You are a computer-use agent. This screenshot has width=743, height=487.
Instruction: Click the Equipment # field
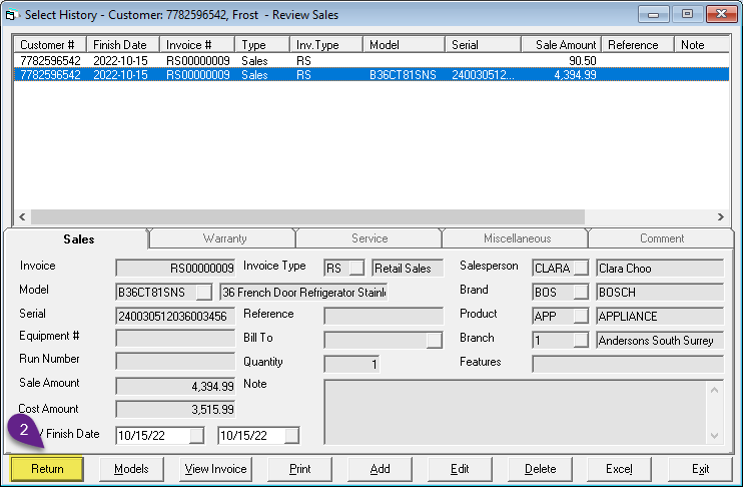tap(175, 339)
